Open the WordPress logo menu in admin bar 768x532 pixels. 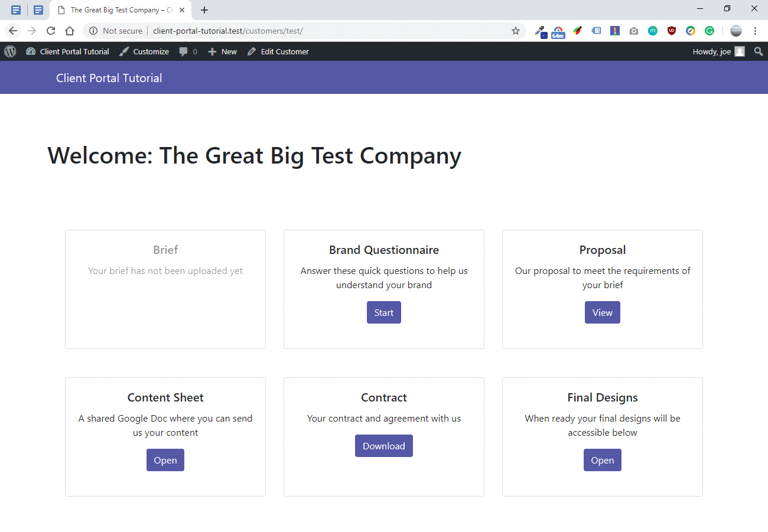pos(10,51)
